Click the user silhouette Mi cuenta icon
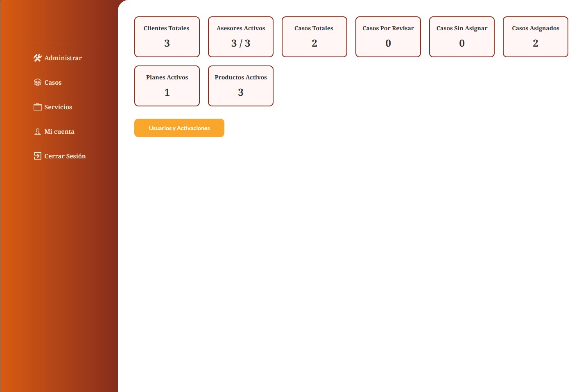588x392 pixels. pos(37,132)
